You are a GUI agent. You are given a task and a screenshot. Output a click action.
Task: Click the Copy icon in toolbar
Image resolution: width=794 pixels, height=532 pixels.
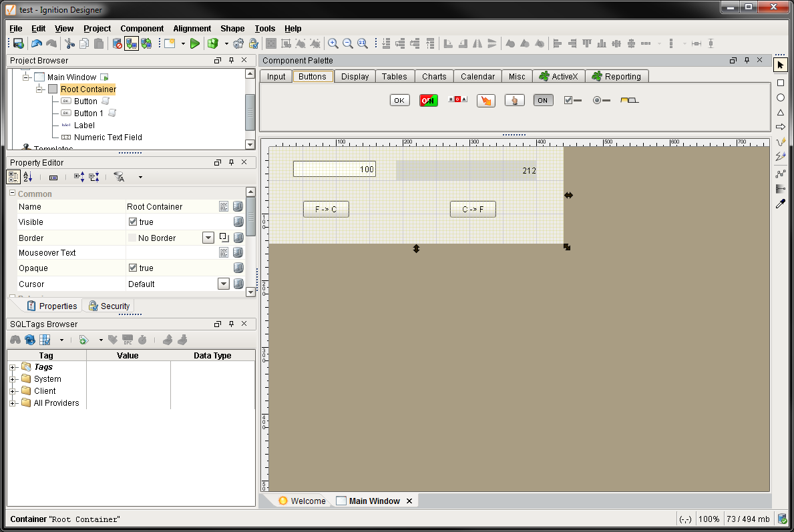coord(84,43)
